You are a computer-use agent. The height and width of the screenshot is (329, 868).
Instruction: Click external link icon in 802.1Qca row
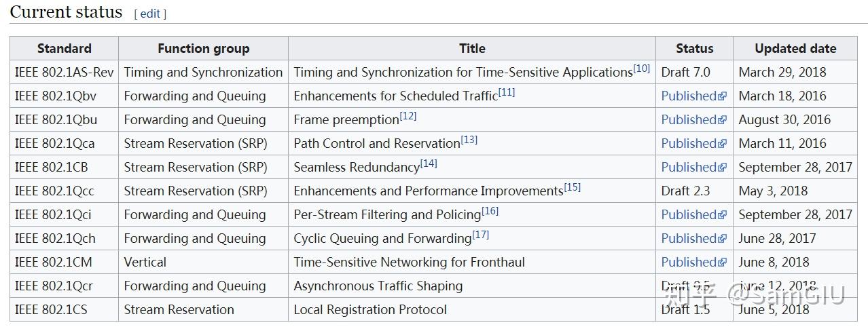[723, 144]
